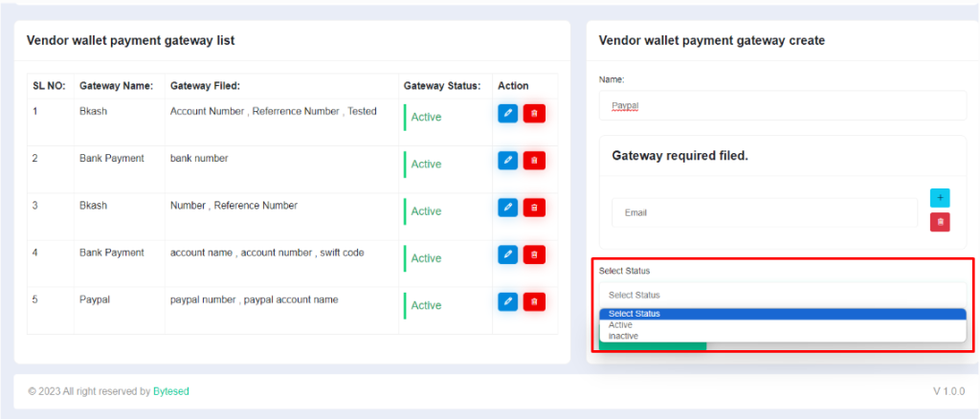The width and height of the screenshot is (980, 419).
Task: Choose Inactive from the status list
Action: (x=783, y=336)
